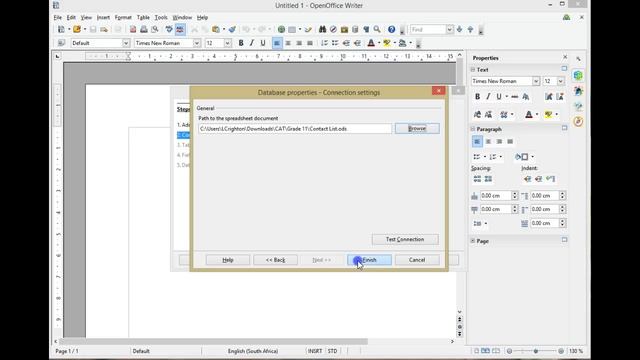The image size is (640, 360).
Task: Open the Navigator from standard toolbar
Action: tap(333, 29)
